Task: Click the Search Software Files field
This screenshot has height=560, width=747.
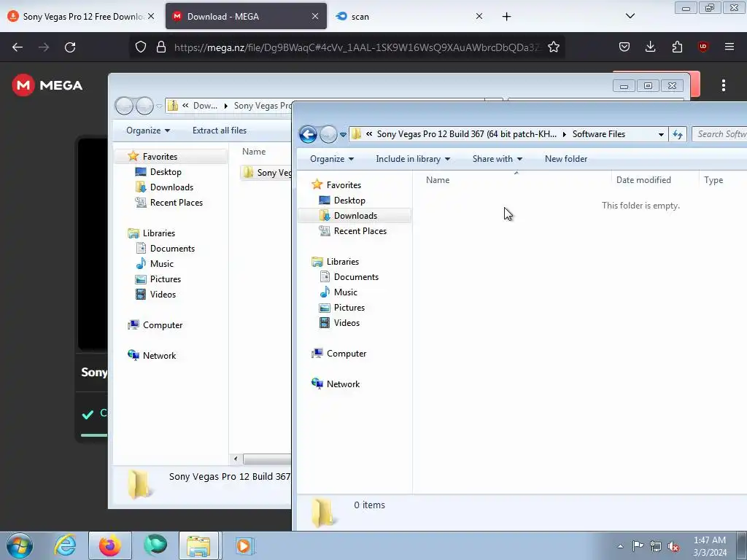Action: point(719,134)
